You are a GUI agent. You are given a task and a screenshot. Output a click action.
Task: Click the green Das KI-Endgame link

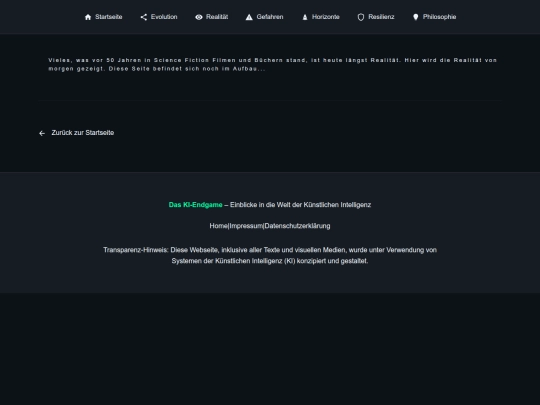click(x=196, y=205)
